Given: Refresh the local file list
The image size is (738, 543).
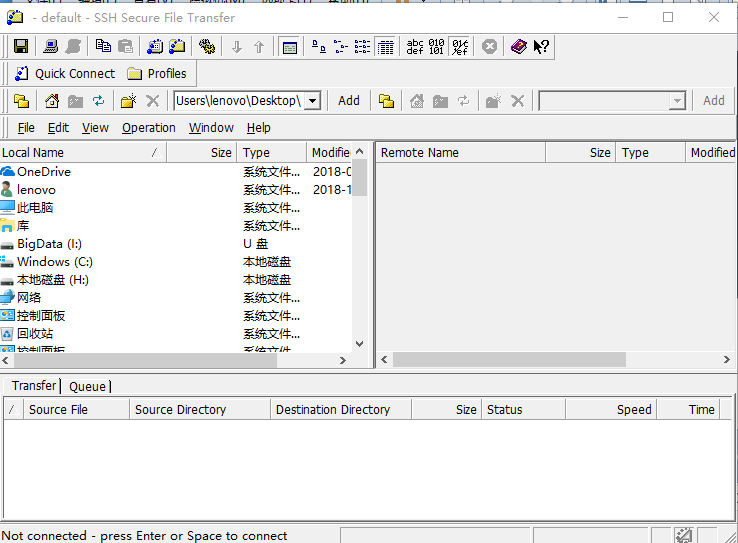Looking at the screenshot, I should pos(98,101).
